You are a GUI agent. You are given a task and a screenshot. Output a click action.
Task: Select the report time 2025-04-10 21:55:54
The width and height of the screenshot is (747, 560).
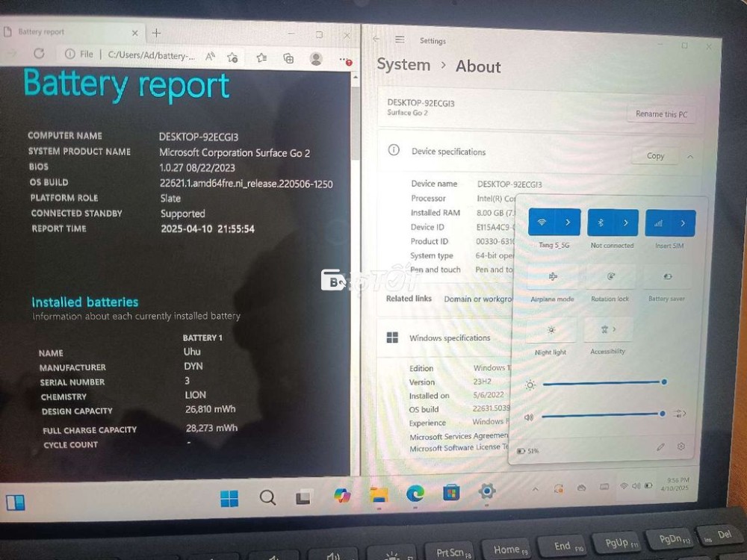208,228
